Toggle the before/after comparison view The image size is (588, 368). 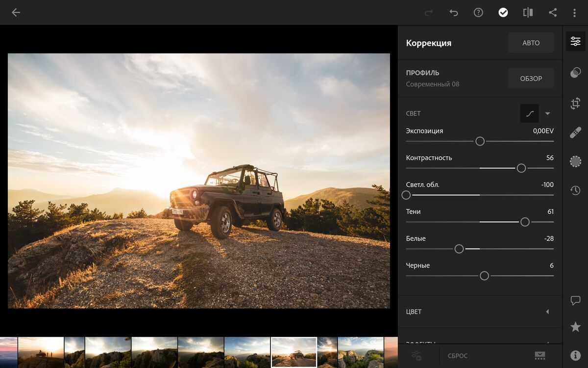(x=528, y=12)
